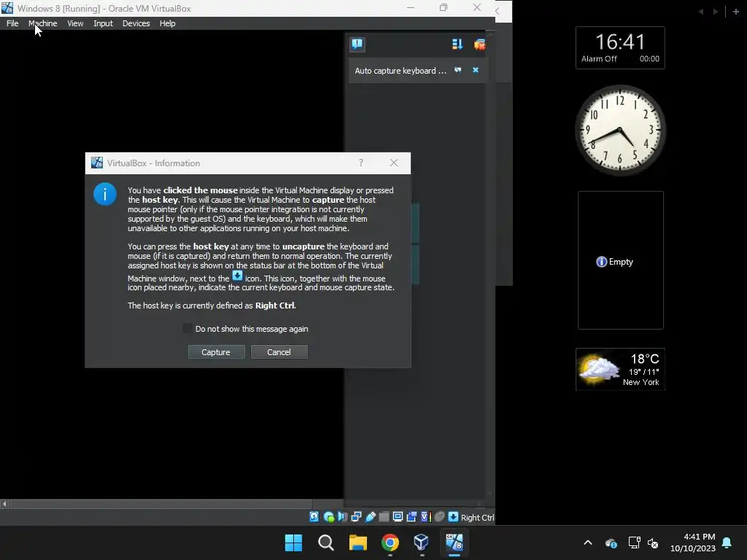Open the audio status icon
Screen dimensions: 747x560
[x=343, y=517]
